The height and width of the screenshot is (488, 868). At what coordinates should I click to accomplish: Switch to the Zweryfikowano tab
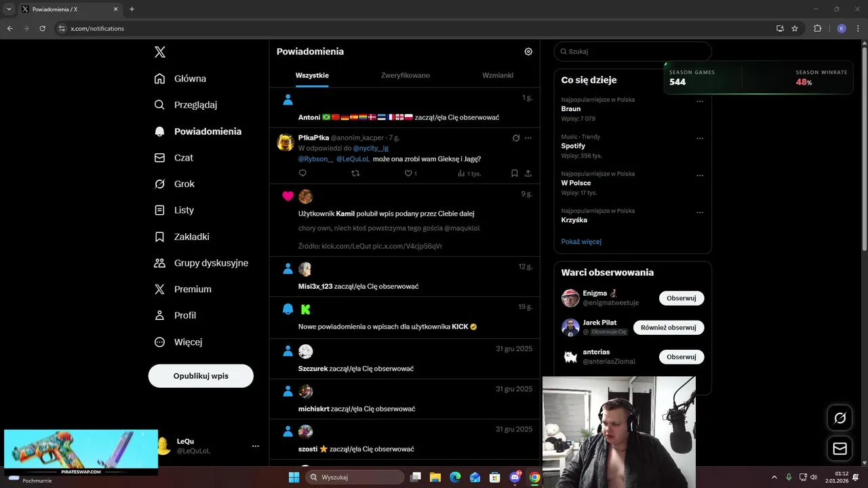click(406, 75)
